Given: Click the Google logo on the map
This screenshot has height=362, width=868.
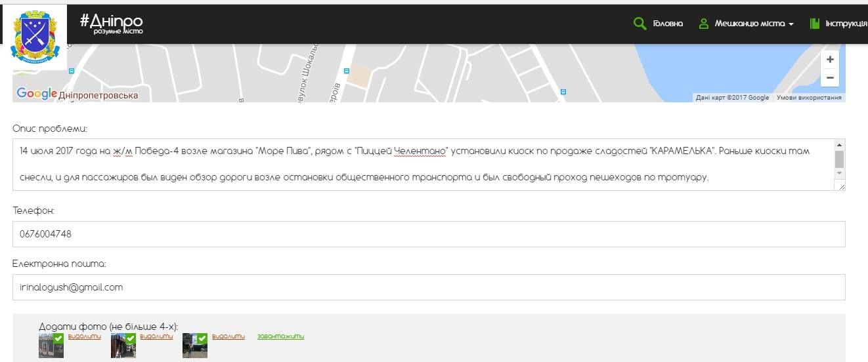Looking at the screenshot, I should (37, 94).
